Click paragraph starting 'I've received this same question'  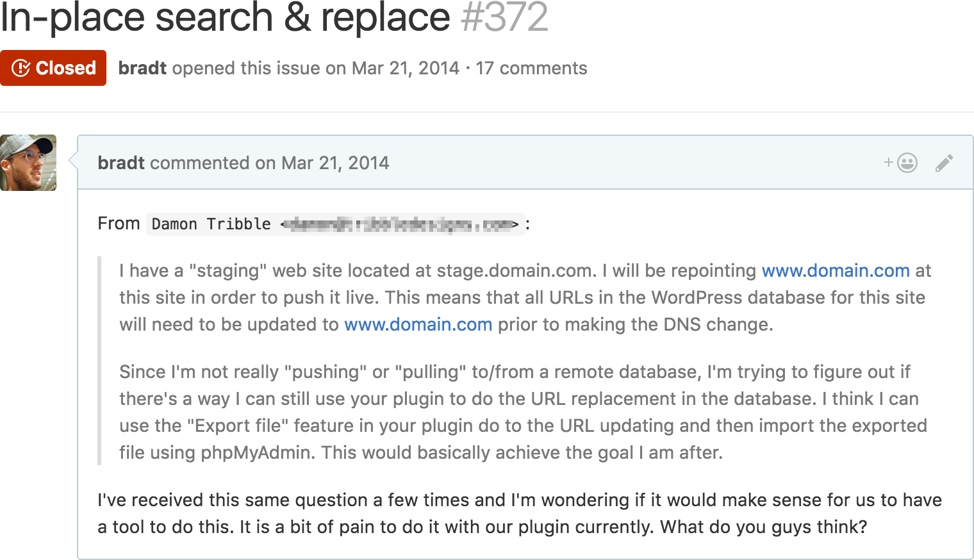click(520, 513)
